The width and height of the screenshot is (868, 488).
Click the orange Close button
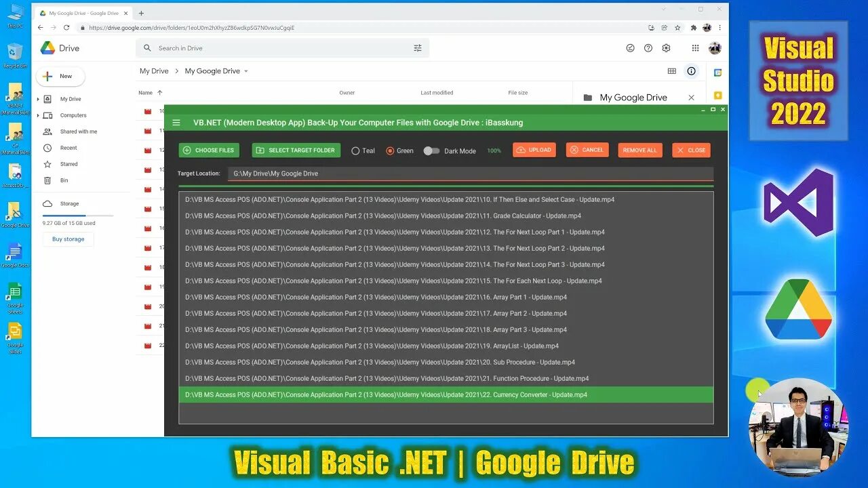click(x=692, y=150)
